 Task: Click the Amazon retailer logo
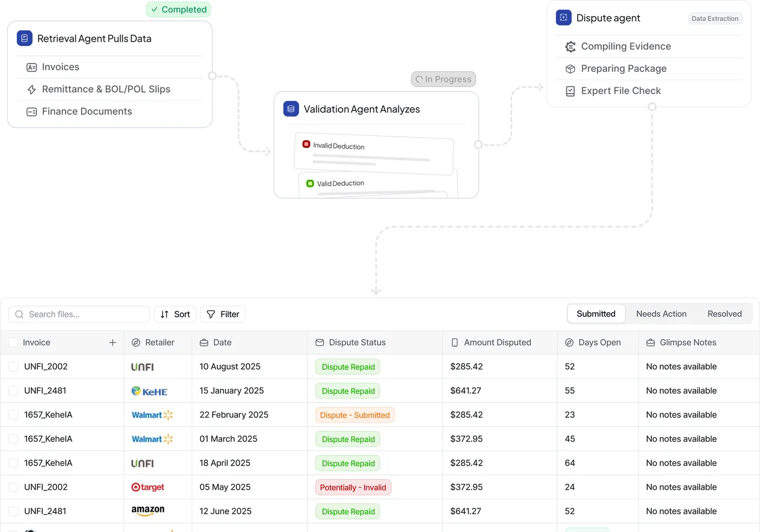tap(148, 511)
